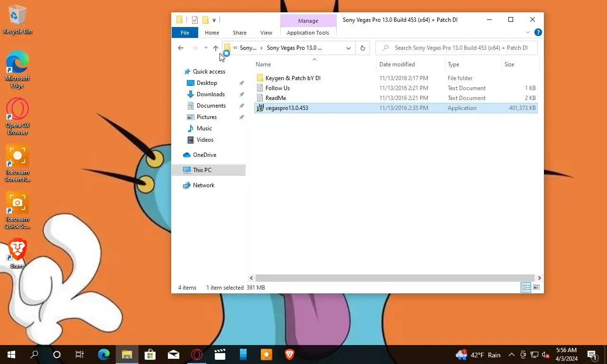Open taskbar Search
Viewport: 607px width, 364px height.
(34, 355)
